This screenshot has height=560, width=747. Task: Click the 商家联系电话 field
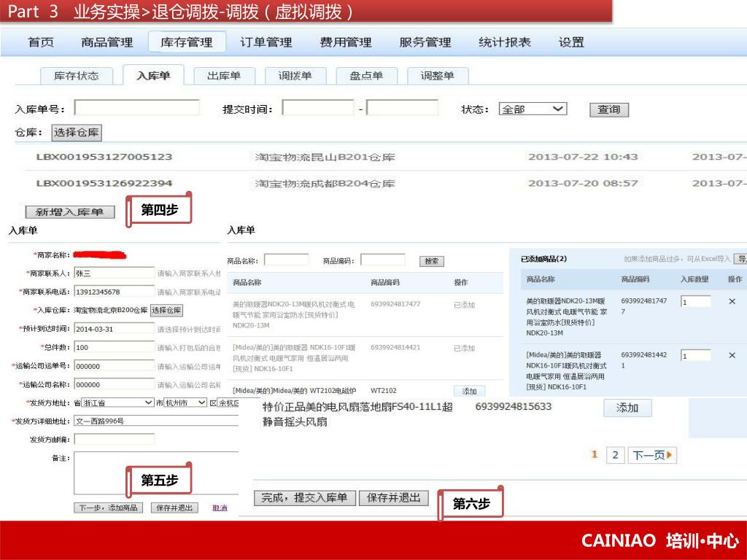point(115,292)
